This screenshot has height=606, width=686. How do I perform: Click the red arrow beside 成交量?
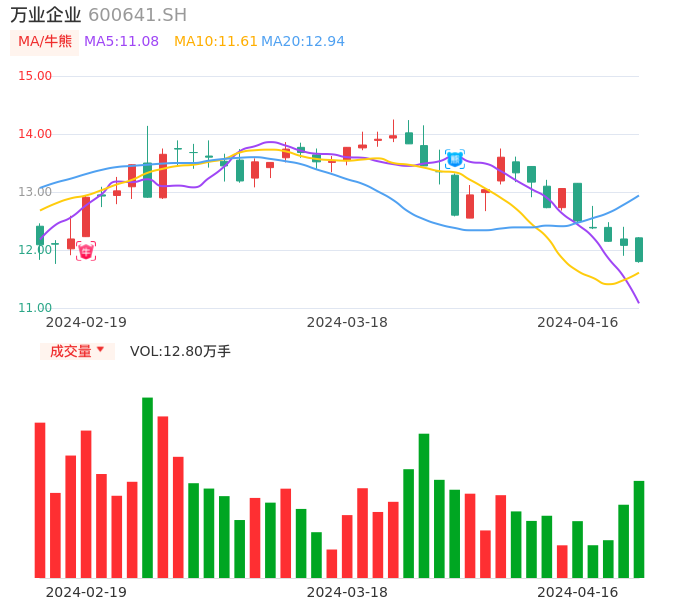[100, 350]
